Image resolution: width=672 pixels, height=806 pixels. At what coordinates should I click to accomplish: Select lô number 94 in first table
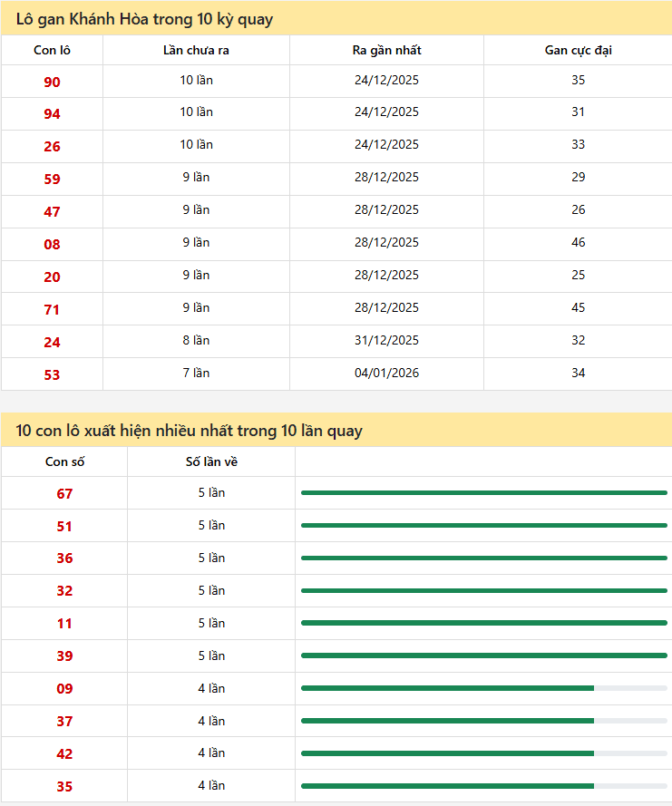[52, 114]
